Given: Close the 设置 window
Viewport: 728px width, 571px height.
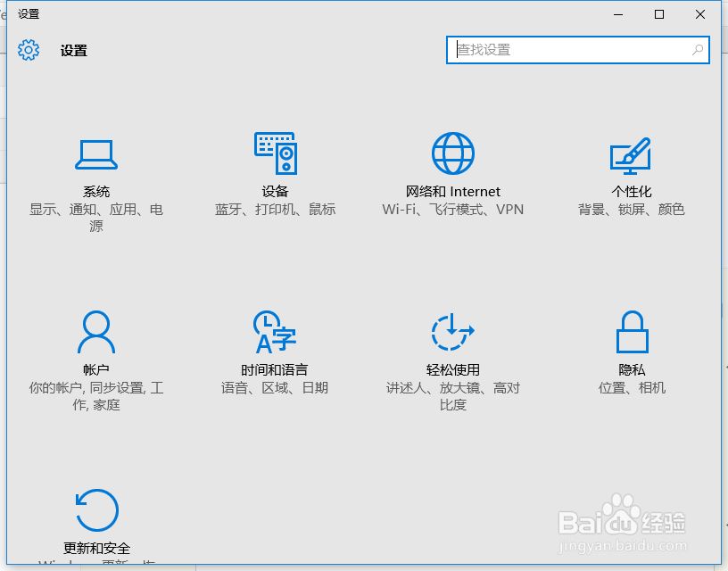Looking at the screenshot, I should pos(700,14).
